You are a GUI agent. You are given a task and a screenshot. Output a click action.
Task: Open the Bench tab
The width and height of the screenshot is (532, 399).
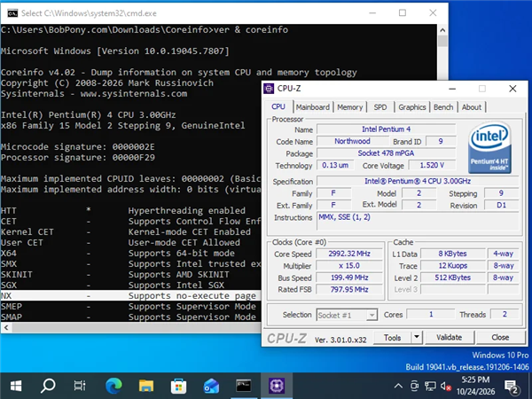click(443, 107)
